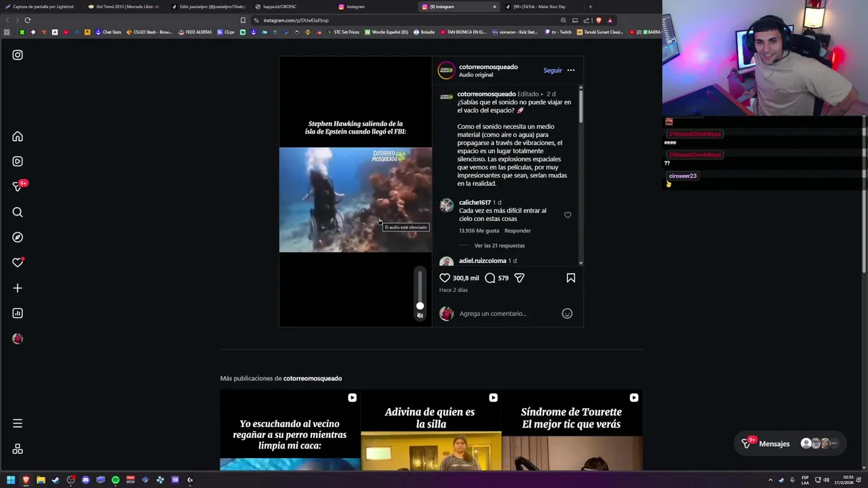Reply to caliche1617 via Responder
Screen dimensions: 868x488
click(x=517, y=230)
